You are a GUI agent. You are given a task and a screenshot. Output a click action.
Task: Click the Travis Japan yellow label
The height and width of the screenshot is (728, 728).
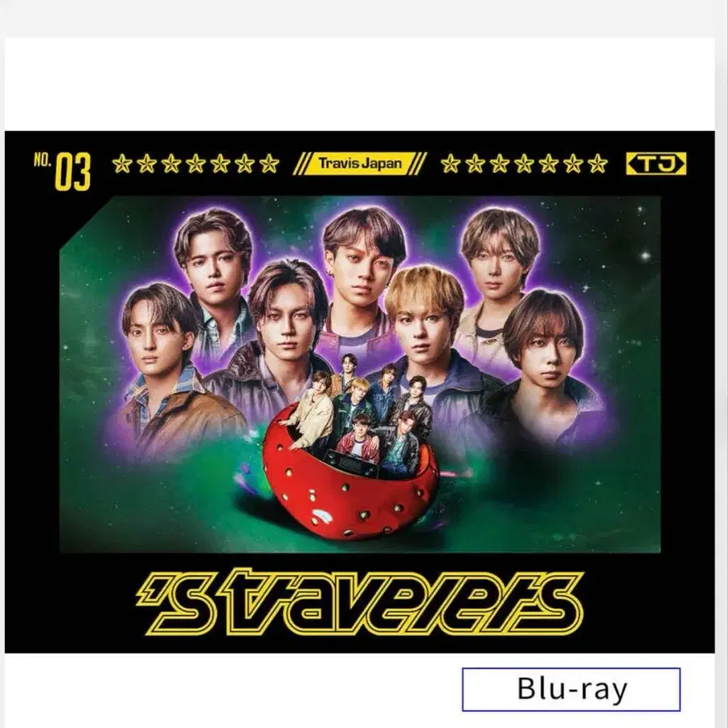[360, 163]
